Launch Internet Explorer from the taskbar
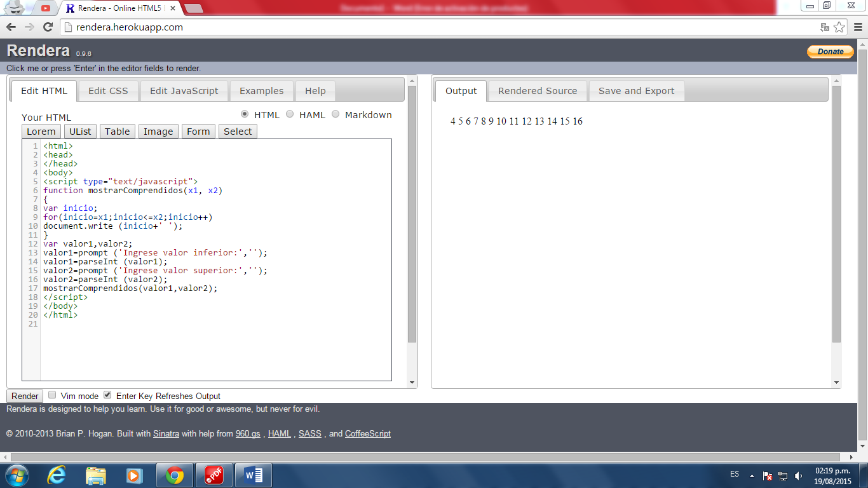 57,475
